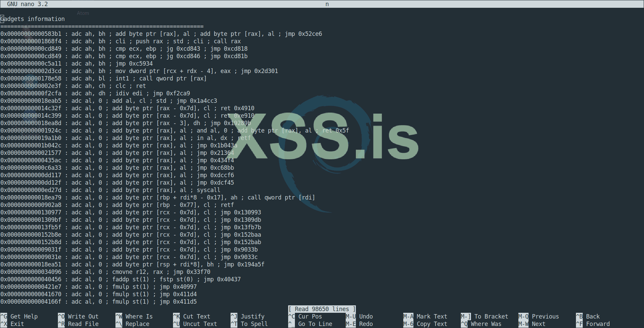This screenshot has width=644, height=328.
Task: Click the "call rax" text in the 0x00000000001868f4 line
Action: pos(227,41)
